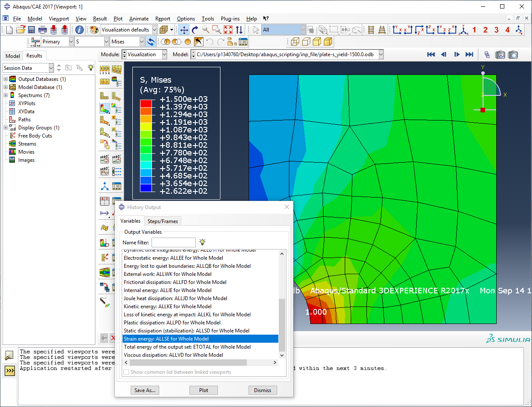Toggle the wireframe render style
Viewport: 532px width, 407px height.
(x=295, y=41)
